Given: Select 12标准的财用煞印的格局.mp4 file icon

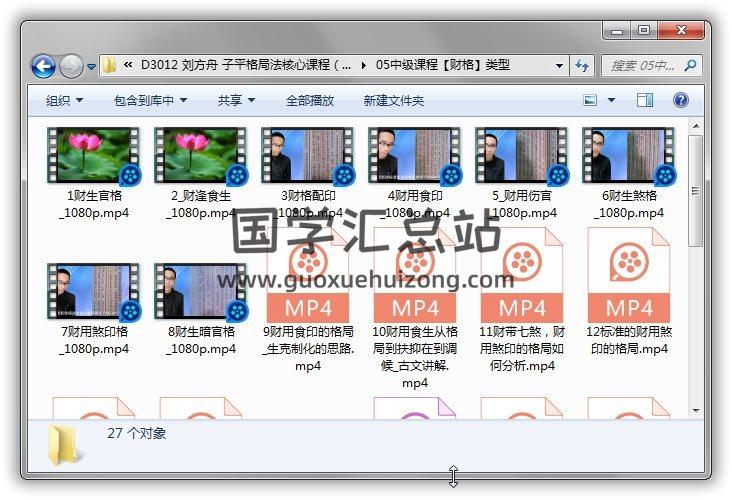Looking at the screenshot, I should (x=628, y=275).
